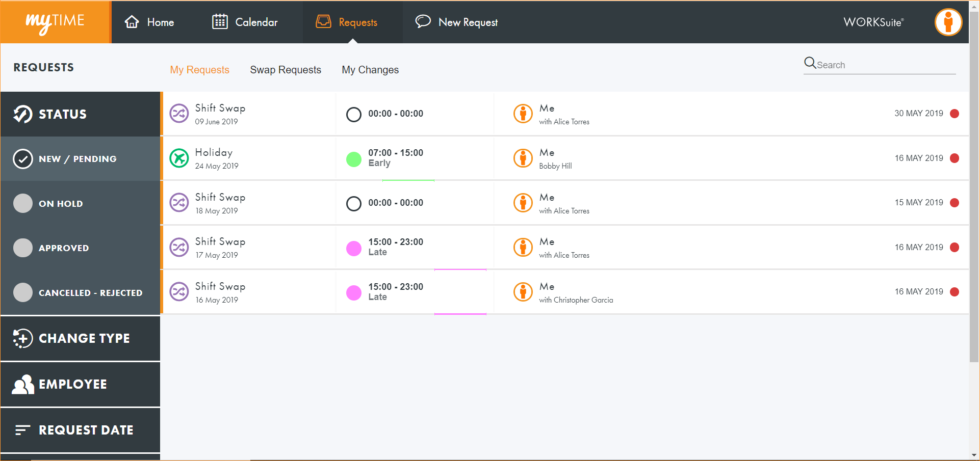Enable the On Hold status filter
The height and width of the screenshot is (461, 980).
coord(81,203)
